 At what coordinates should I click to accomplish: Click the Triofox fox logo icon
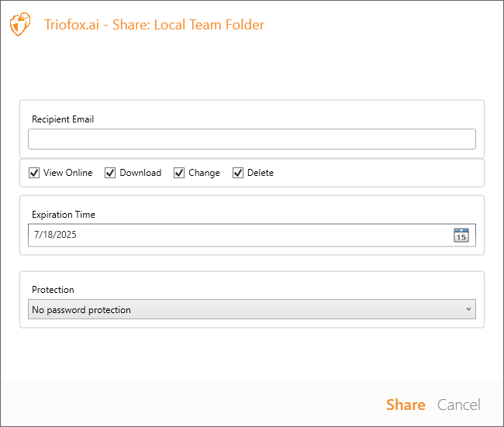tap(20, 24)
